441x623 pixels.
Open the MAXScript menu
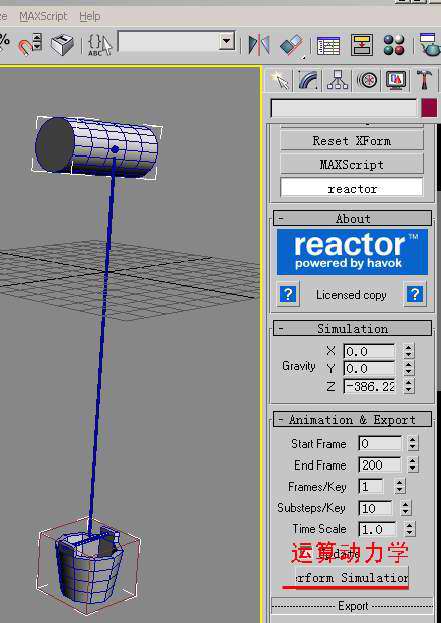[43, 16]
